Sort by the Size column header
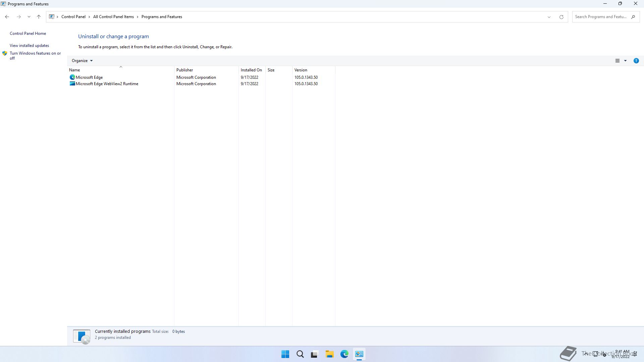644x362 pixels. [x=279, y=70]
